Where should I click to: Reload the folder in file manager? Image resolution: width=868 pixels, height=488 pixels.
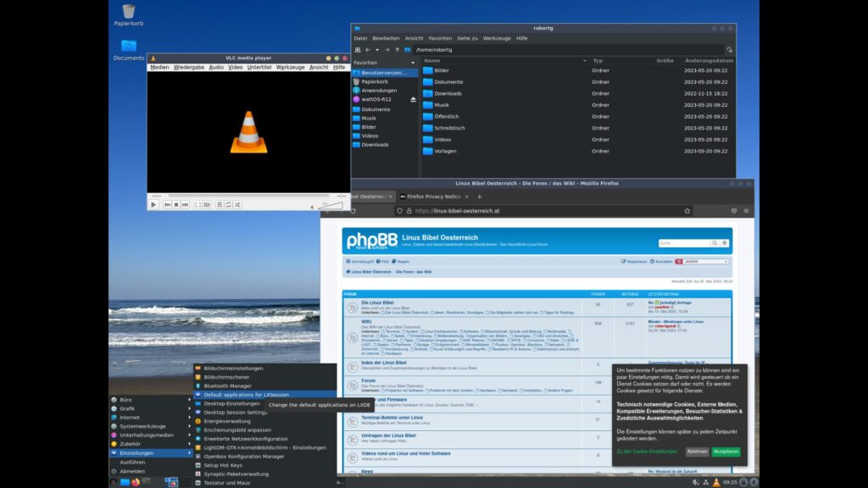click(730, 50)
